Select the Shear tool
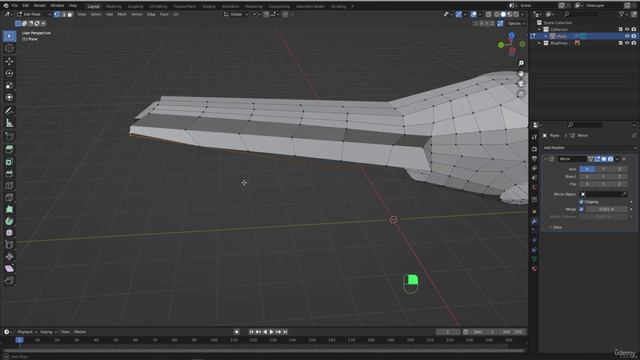Viewport: 640px width, 360px height. coord(9,269)
